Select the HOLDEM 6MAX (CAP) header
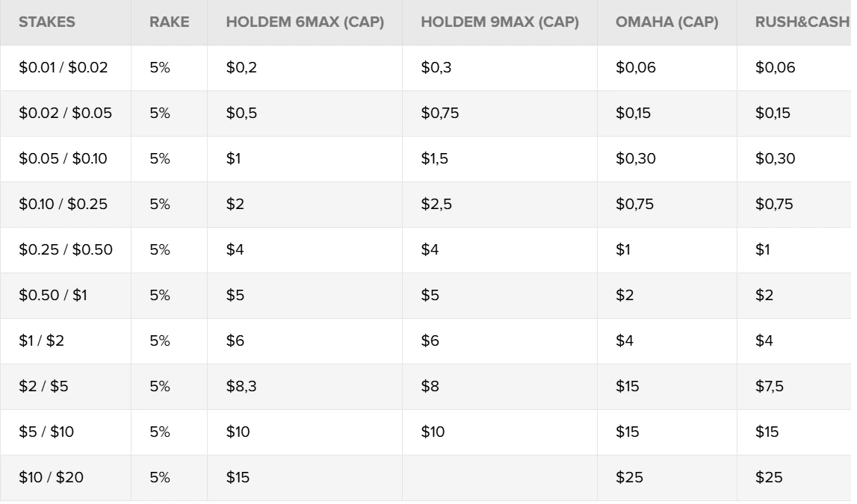 305,22
